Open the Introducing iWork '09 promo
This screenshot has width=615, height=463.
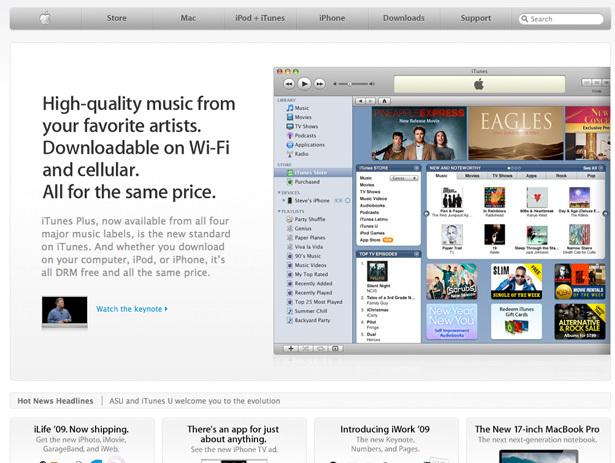pos(385,439)
